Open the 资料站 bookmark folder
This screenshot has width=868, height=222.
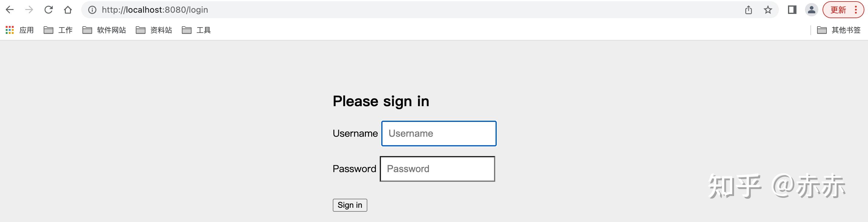[x=154, y=30]
